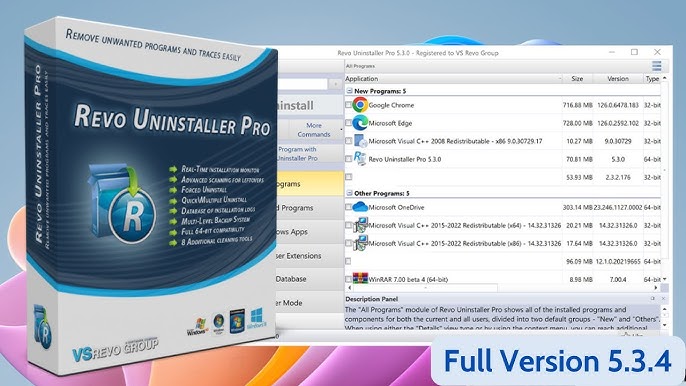Select the All Programs tab above the list
686x386 pixels.
pyautogui.click(x=360, y=66)
